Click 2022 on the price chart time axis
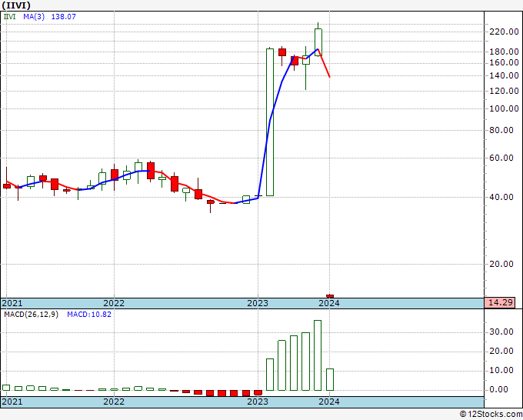Screen dimensions: 523x420 (x=114, y=303)
